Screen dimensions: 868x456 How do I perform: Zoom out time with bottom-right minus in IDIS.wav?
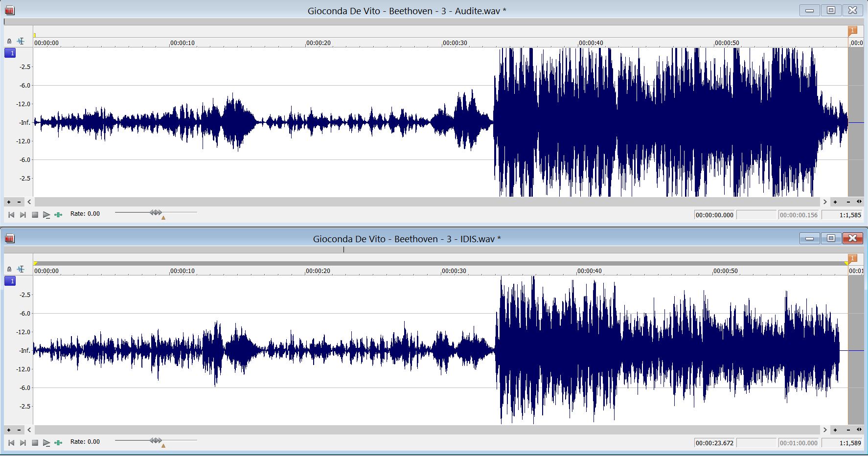click(848, 430)
